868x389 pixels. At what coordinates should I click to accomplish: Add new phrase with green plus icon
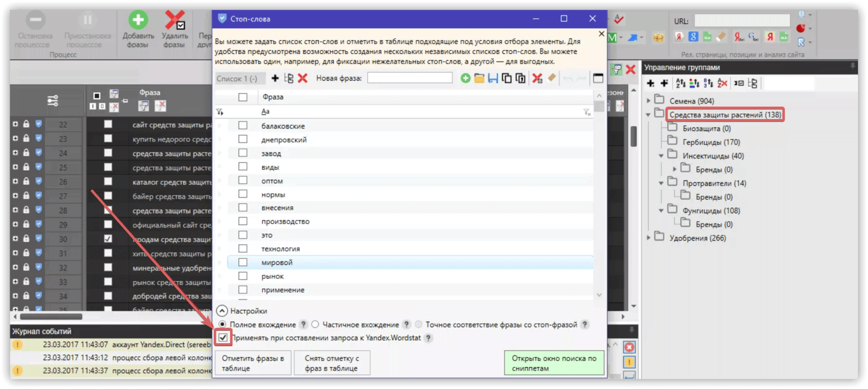466,78
